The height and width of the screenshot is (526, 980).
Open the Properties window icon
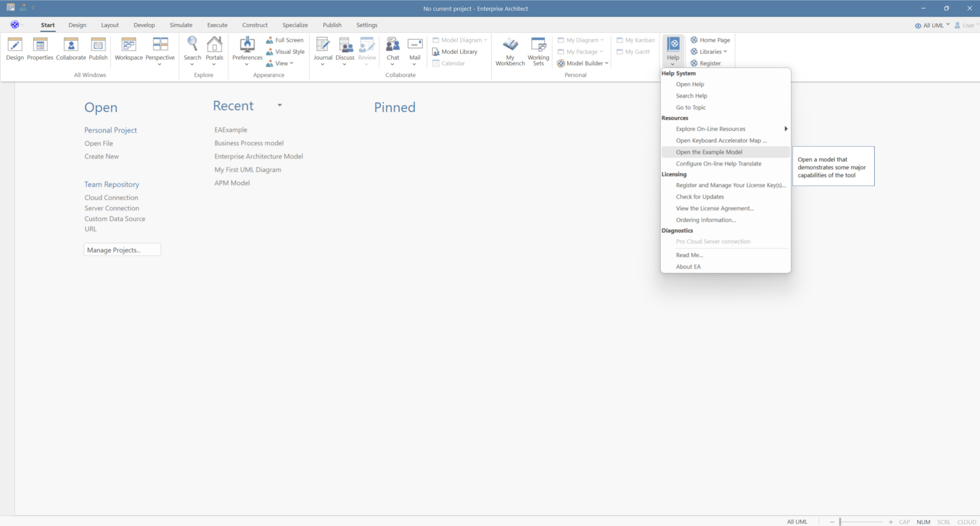40,45
